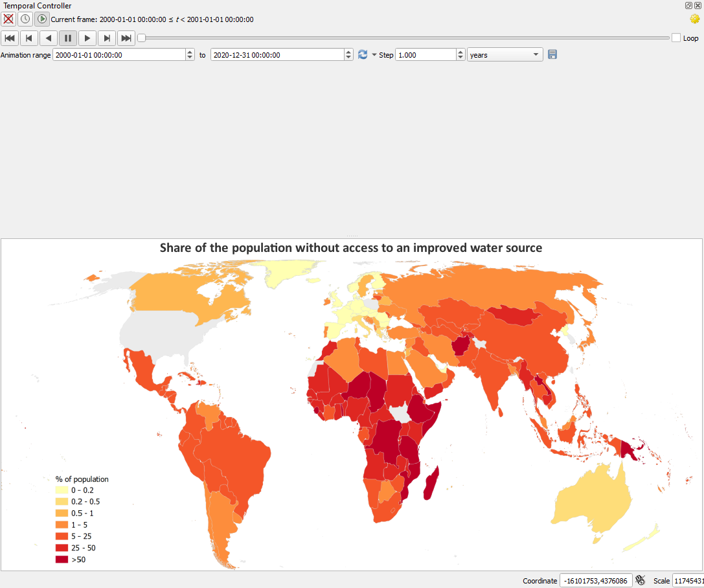Turn off temporal navigation
The width and height of the screenshot is (704, 588).
pos(8,19)
